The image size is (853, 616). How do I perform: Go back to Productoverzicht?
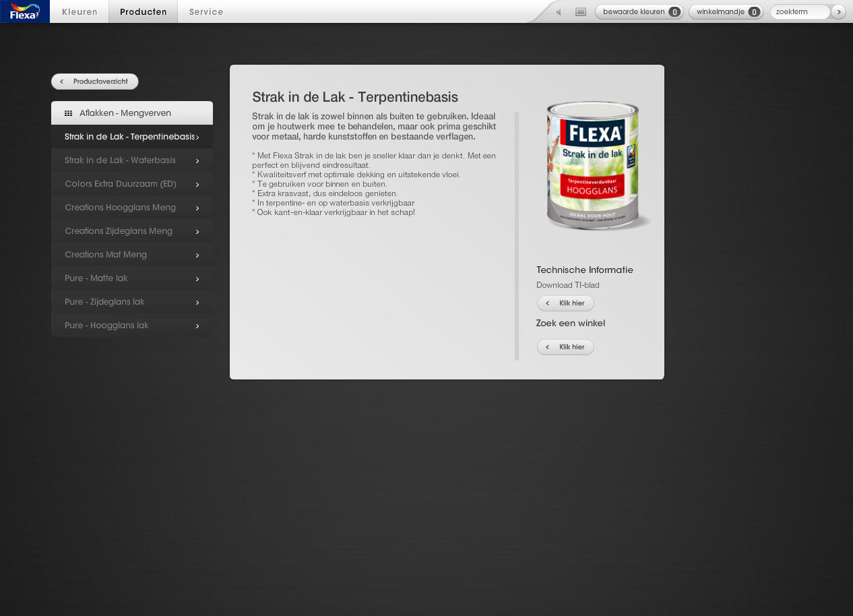coord(95,82)
